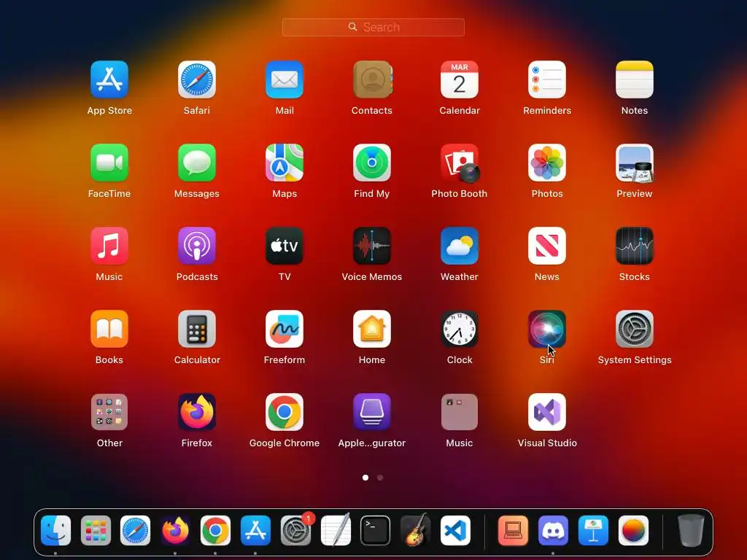The width and height of the screenshot is (747, 560).
Task: Open the Clock app
Action: tap(460, 329)
